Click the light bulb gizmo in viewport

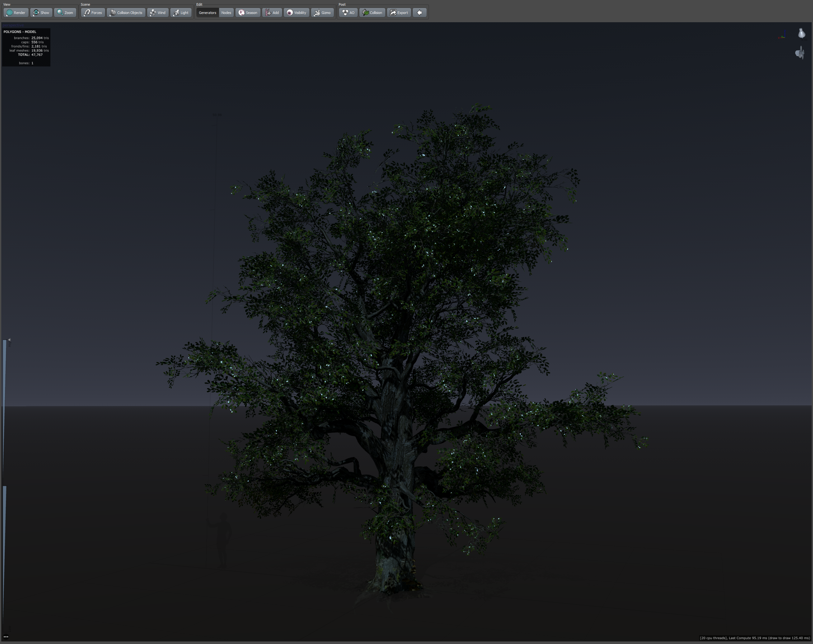coord(801,34)
